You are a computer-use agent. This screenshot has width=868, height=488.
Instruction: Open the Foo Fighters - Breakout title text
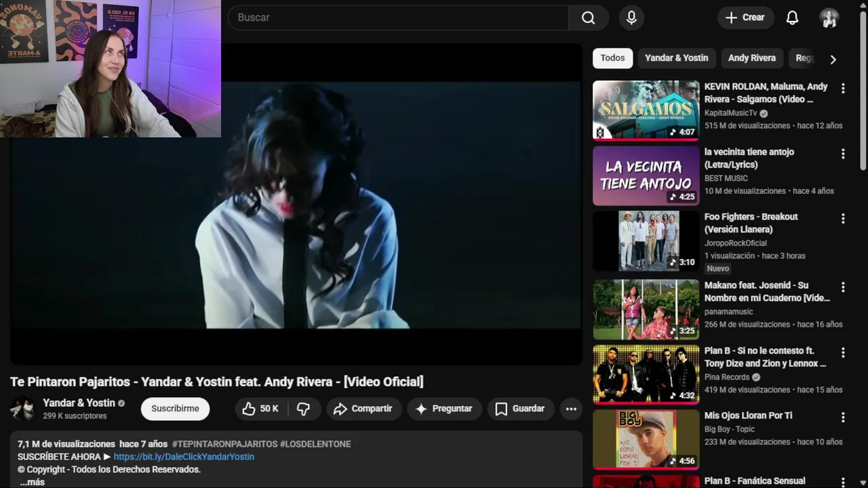(x=751, y=223)
